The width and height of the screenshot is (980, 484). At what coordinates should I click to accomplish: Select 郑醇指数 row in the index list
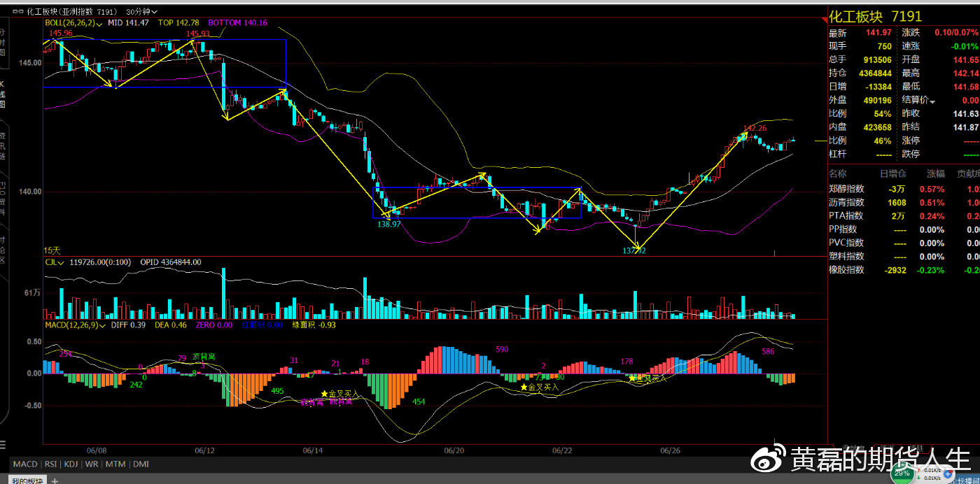coord(846,189)
